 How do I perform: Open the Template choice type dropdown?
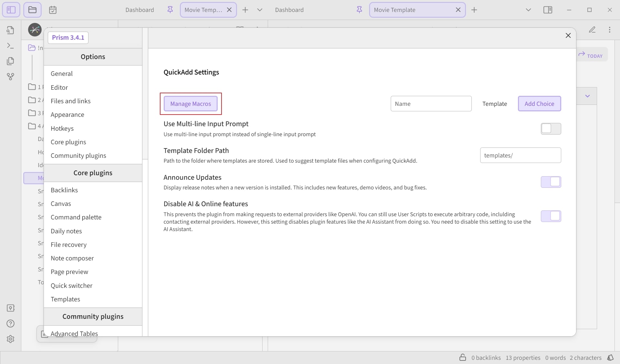(495, 104)
